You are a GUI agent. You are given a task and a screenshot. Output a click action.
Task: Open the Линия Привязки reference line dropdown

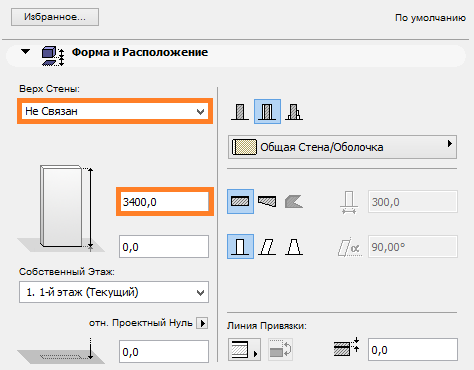[244, 350]
